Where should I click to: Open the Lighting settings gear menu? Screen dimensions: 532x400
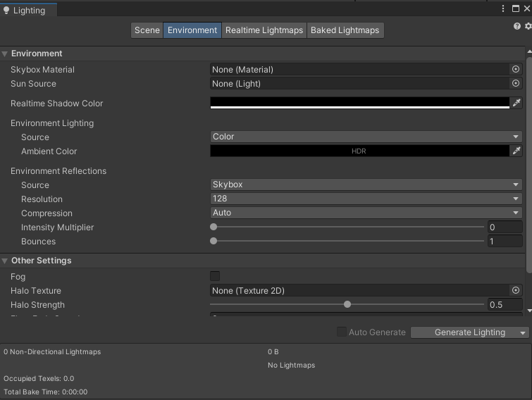point(528,26)
